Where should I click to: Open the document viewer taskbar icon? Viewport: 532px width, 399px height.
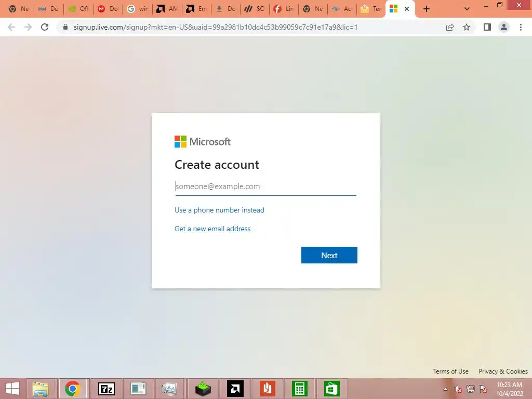point(138,389)
